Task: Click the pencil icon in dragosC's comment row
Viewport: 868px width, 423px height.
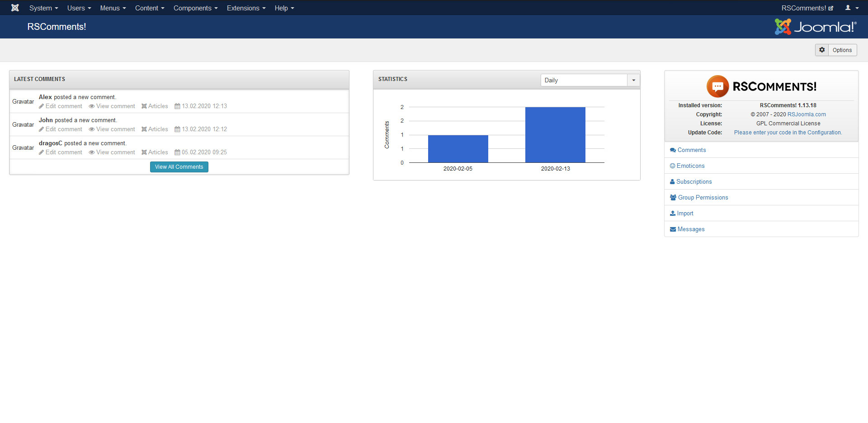Action: (42, 152)
